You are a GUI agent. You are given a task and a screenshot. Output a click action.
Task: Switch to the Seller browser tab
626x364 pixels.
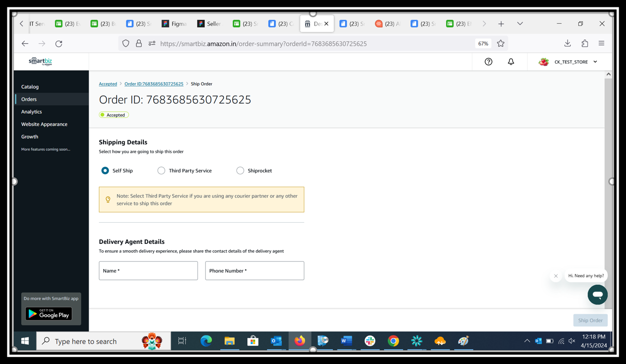pos(209,24)
